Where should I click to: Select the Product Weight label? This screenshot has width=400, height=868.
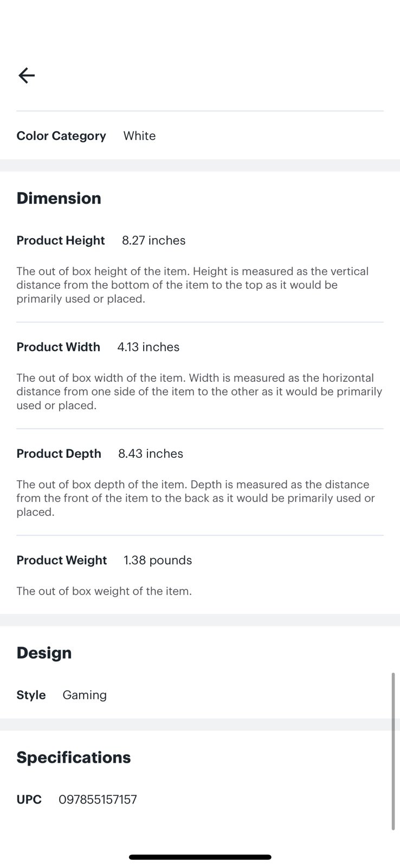[x=62, y=560]
